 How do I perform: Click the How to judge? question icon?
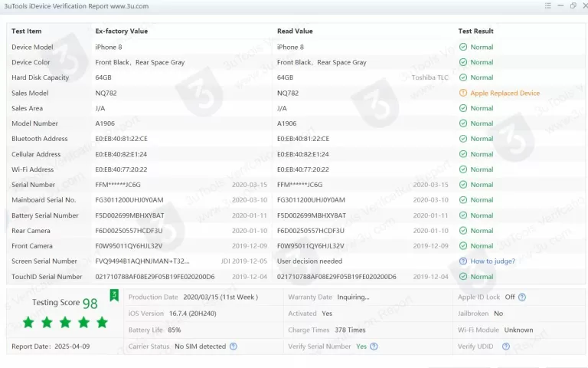(462, 261)
